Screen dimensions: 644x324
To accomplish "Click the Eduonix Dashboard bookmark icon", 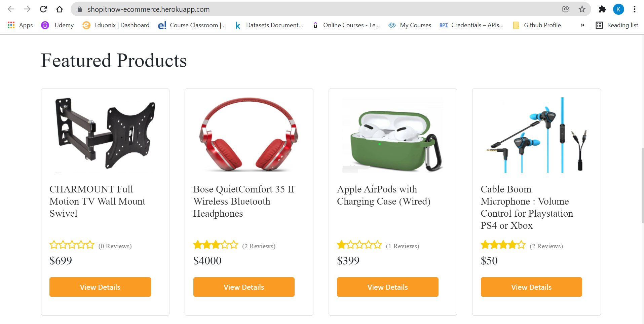I will click(86, 25).
